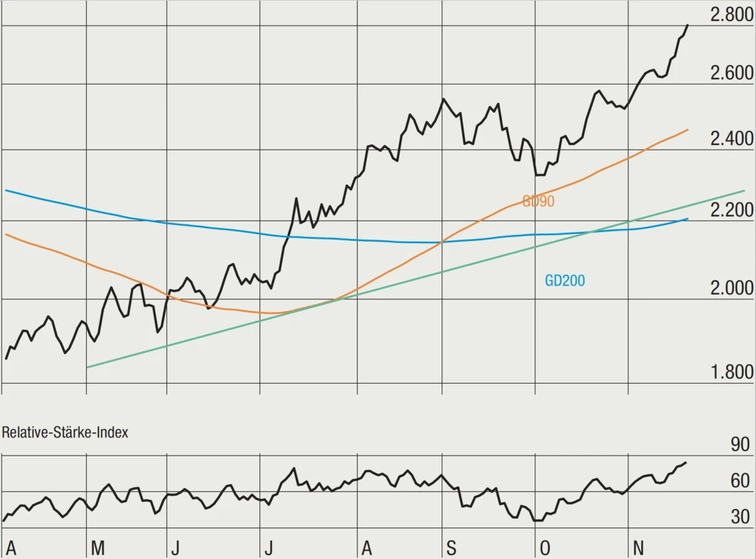
Task: Click the S (September) month marker
Action: [x=451, y=548]
